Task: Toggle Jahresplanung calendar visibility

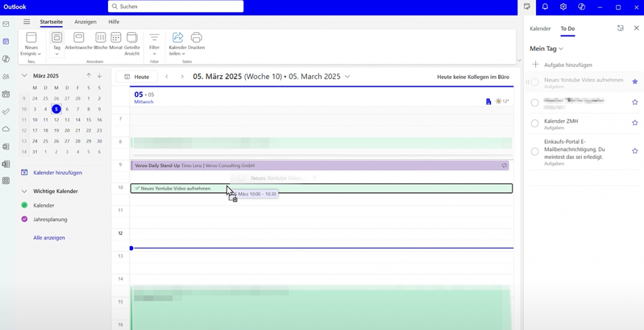Action: [25, 219]
